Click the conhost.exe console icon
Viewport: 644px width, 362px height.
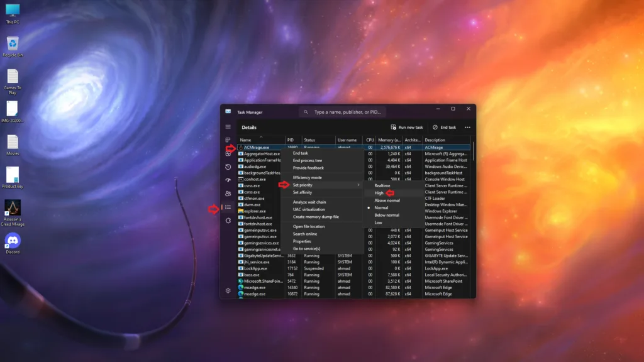241,179
